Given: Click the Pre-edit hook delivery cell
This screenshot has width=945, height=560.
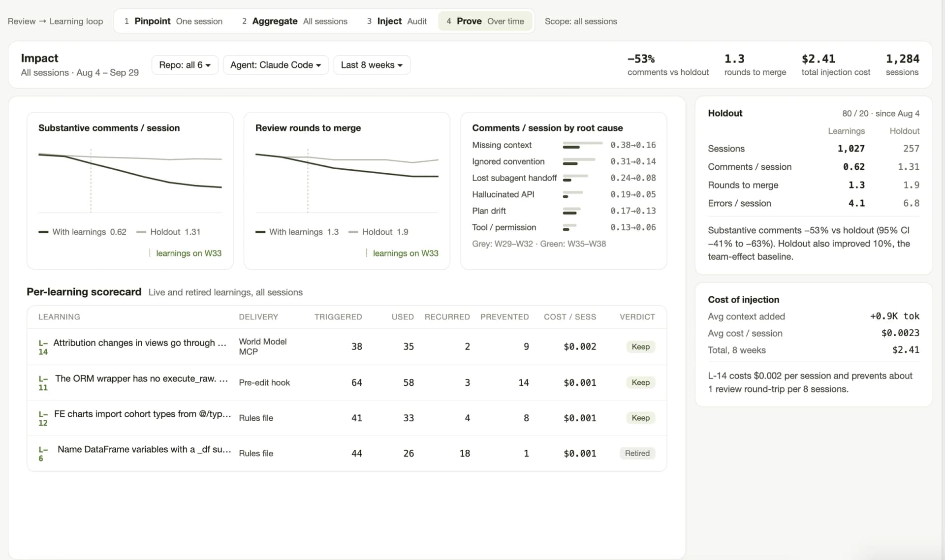Looking at the screenshot, I should point(264,382).
